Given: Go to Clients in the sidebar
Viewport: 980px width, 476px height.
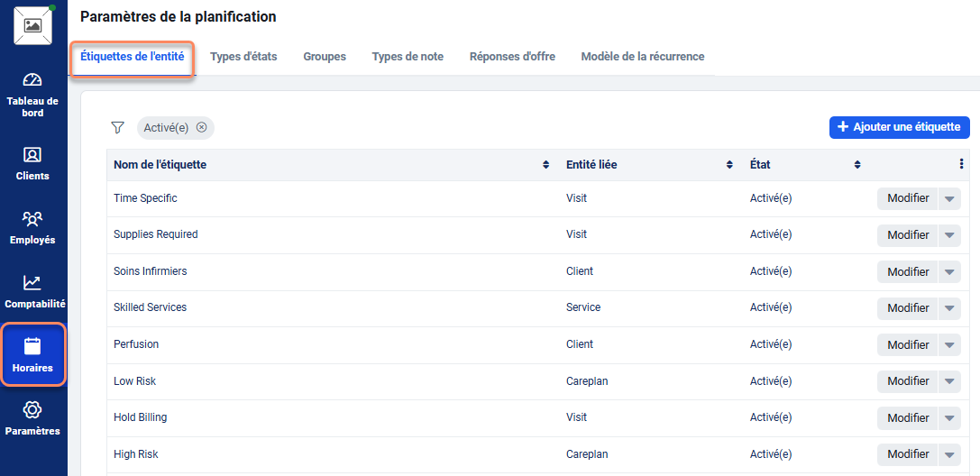Looking at the screenshot, I should [32, 155].
